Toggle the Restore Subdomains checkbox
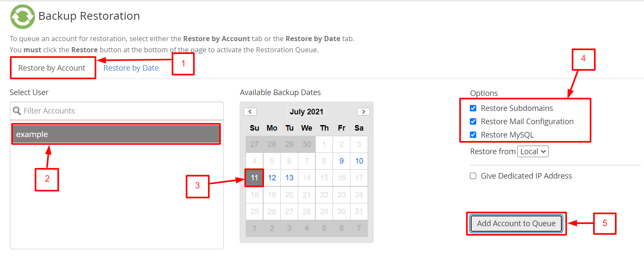This screenshot has width=644, height=269. tap(473, 108)
